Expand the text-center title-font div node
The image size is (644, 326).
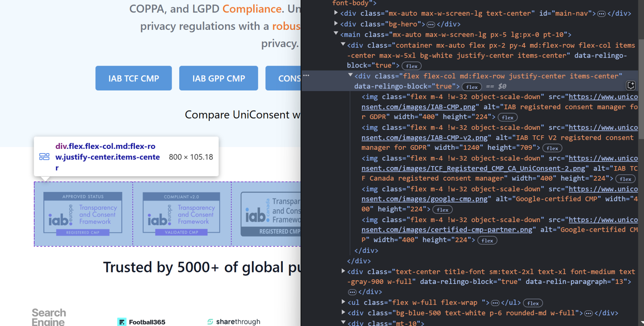[343, 271]
